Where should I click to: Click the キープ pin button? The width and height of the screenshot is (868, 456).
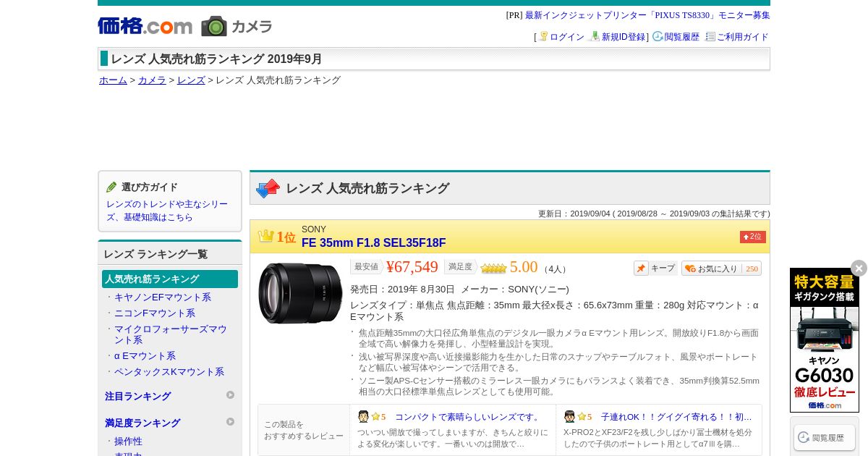coord(655,269)
